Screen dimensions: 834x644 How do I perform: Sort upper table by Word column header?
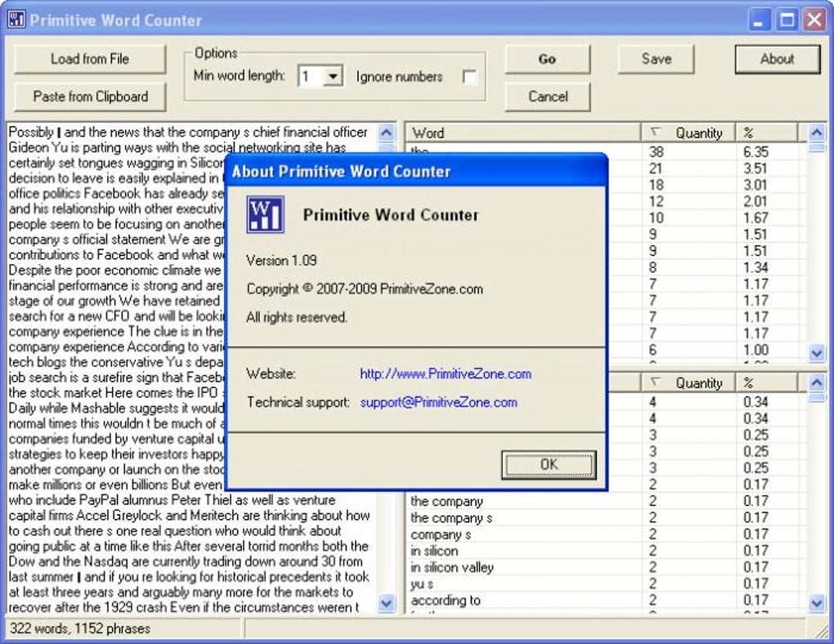(x=523, y=133)
